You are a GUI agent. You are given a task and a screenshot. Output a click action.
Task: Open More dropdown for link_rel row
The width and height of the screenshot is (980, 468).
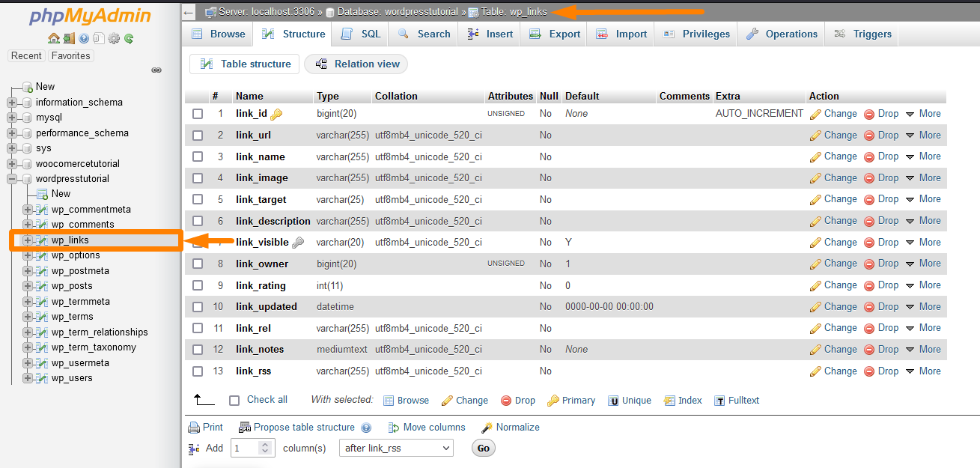(923, 328)
